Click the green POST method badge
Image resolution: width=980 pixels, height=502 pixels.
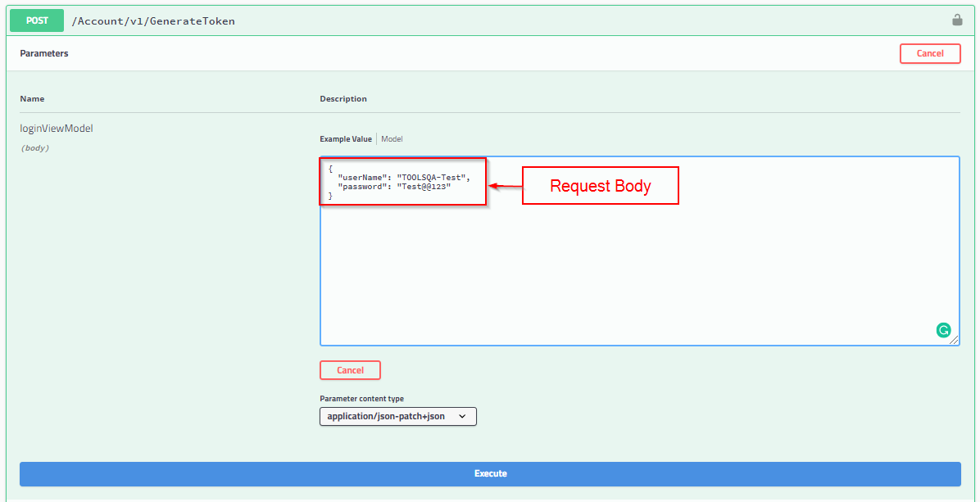37,20
